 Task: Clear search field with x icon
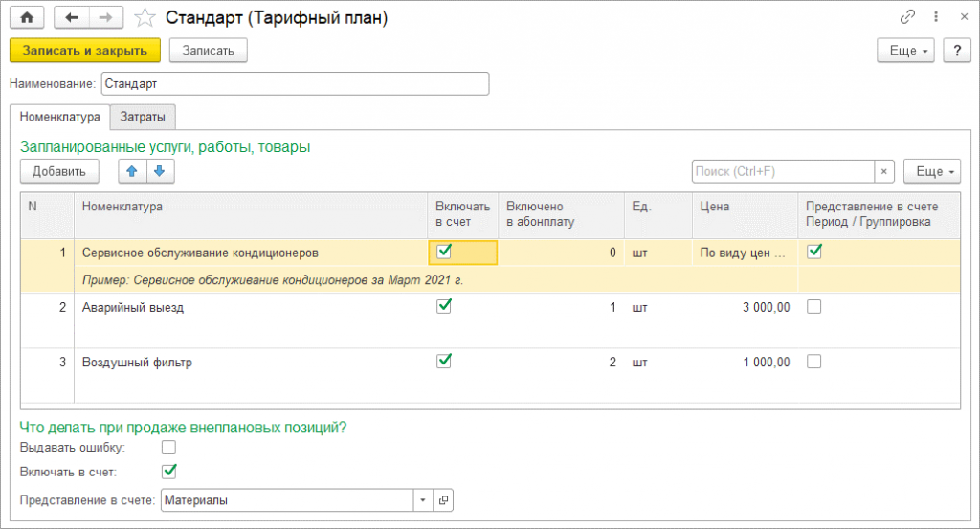884,171
